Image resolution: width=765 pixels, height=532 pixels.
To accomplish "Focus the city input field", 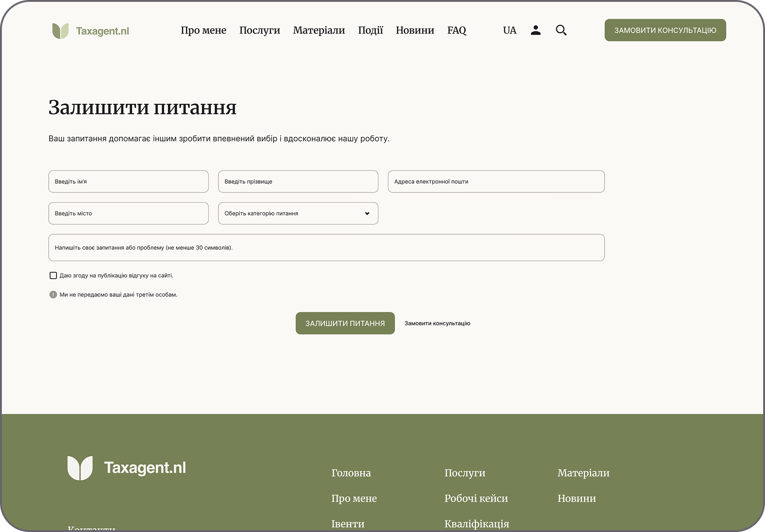I will click(128, 213).
